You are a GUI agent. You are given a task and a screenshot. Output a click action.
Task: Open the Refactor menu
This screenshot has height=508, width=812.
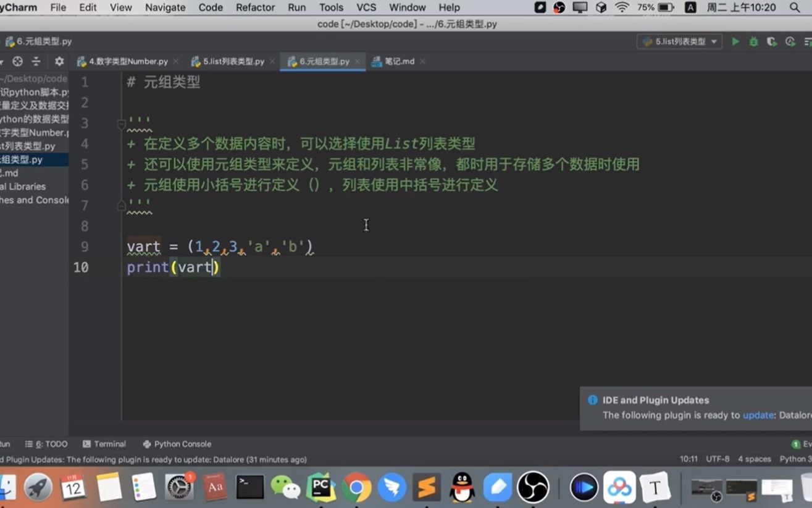click(x=254, y=7)
